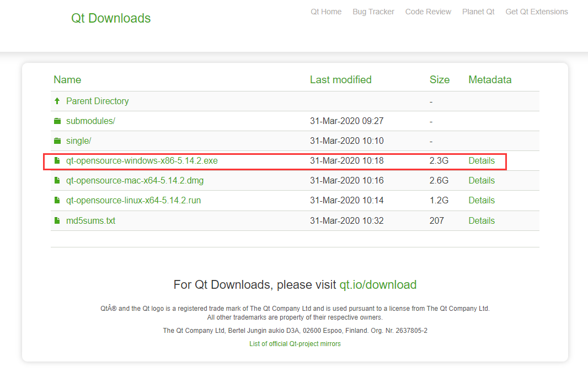Screen dimensions: 588x372
Task: Click the date 31-Mar-2020 10:16
Action: [346, 181]
